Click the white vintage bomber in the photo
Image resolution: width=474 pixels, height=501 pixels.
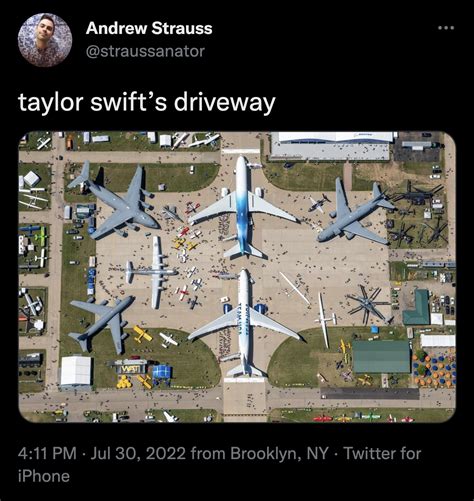pos(154,272)
